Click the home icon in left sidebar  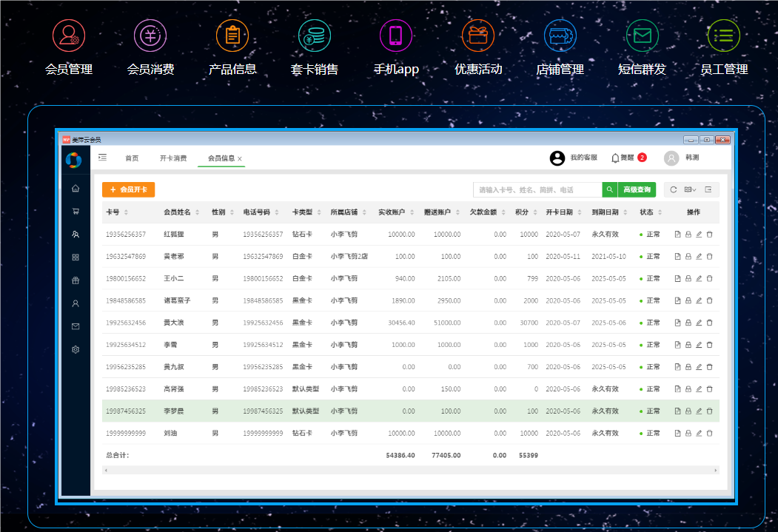76,188
